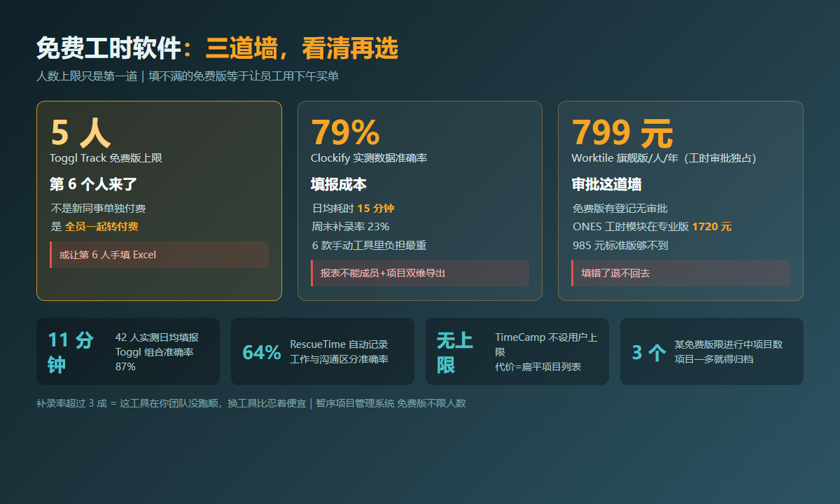Click the heading '第 6 个人来了'
Viewport: 840px width, 504px height.
(x=94, y=184)
